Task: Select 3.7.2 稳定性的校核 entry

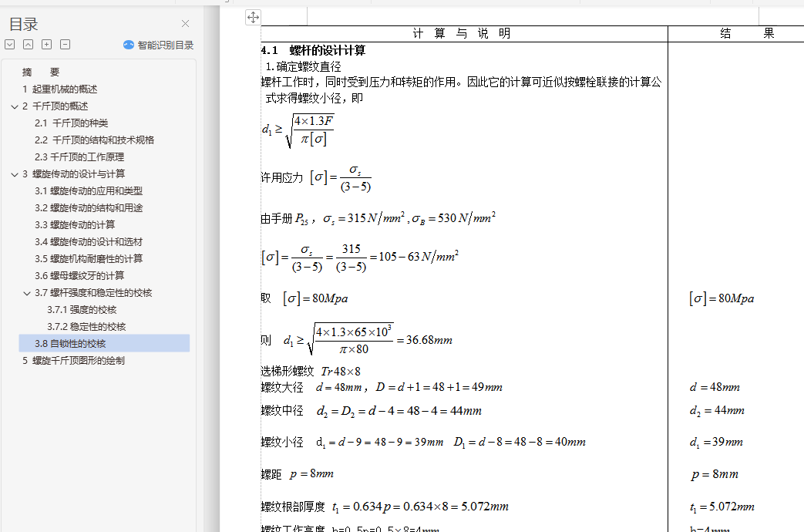Action: tap(86, 327)
